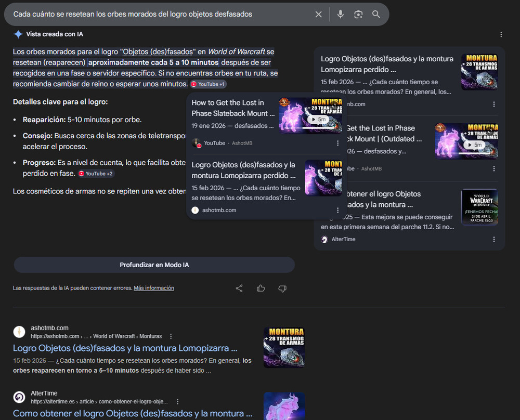Open sidebar AlterTime card about logro Objetos
The height and width of the screenshot is (420, 520).
(x=384, y=199)
